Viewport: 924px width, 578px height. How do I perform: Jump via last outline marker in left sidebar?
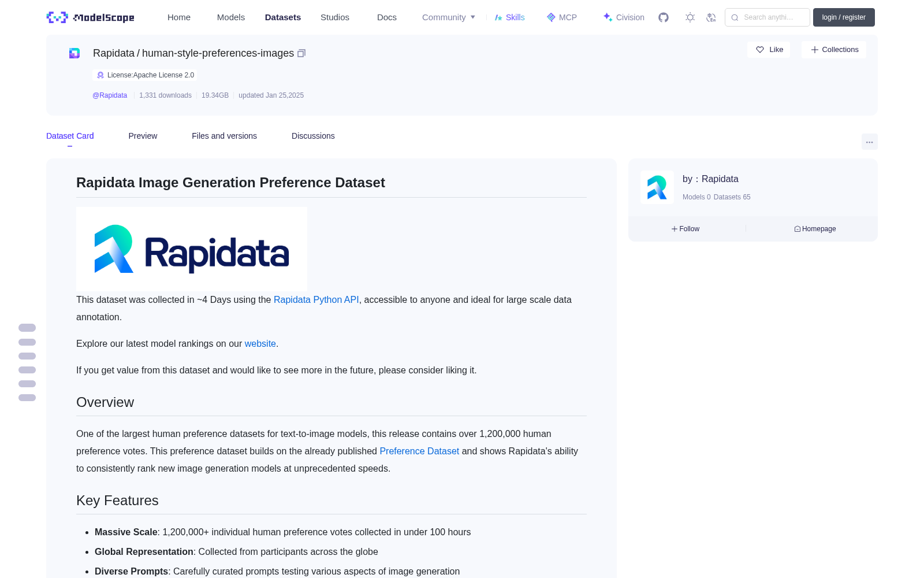tap(27, 398)
